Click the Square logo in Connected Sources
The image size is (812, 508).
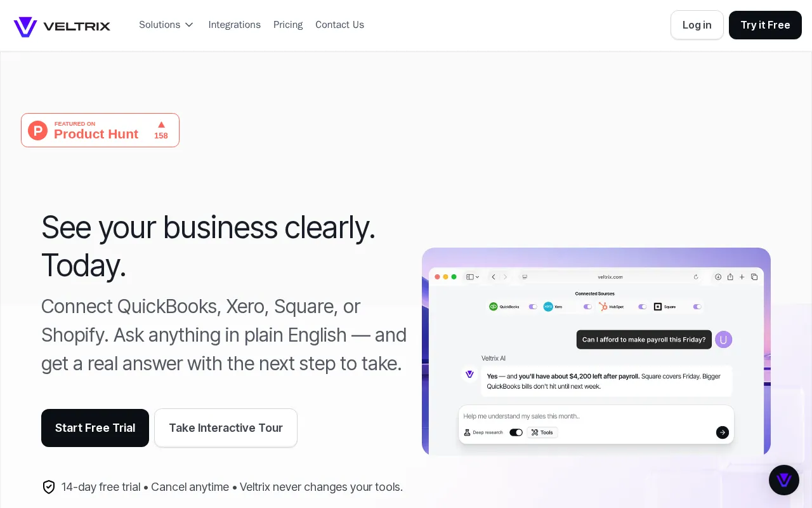point(658,307)
